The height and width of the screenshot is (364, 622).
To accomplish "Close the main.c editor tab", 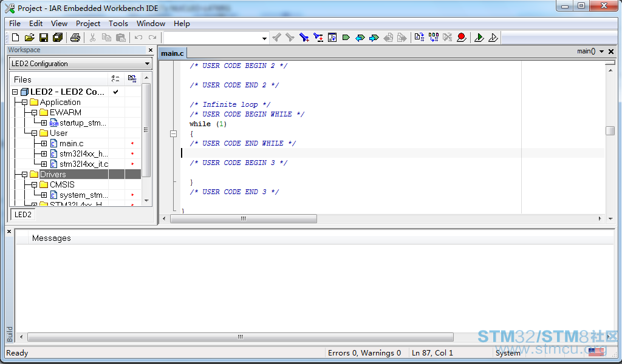I will (x=611, y=52).
